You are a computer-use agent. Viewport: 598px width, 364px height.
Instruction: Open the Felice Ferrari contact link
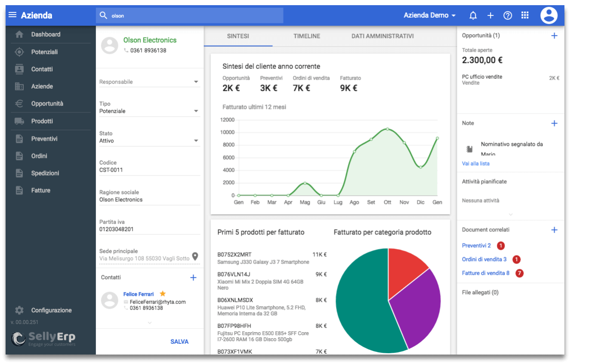point(139,294)
